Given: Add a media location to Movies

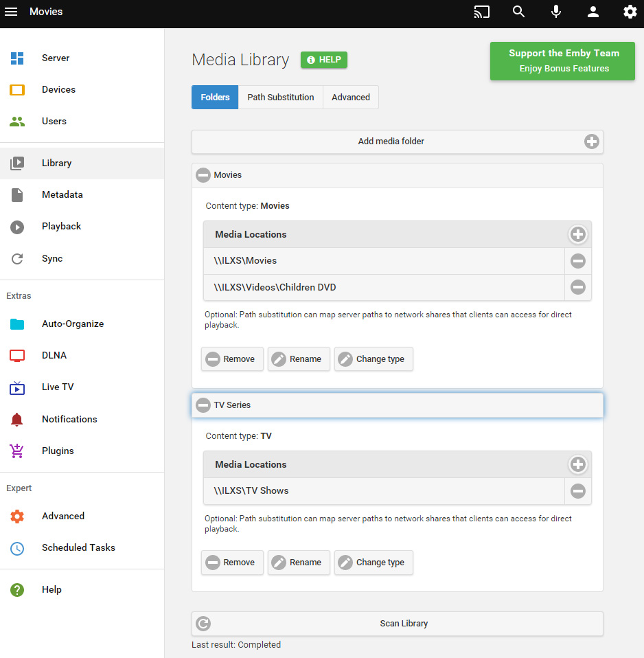Looking at the screenshot, I should click(x=578, y=234).
